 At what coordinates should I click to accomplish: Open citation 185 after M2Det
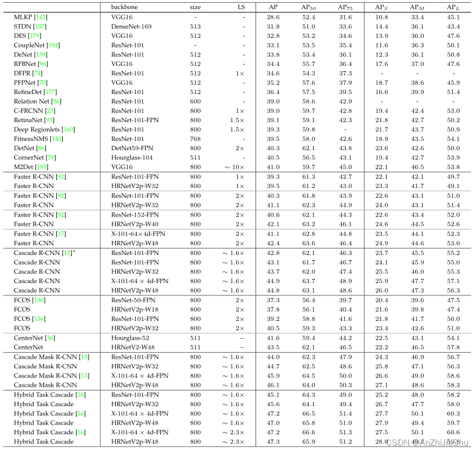(x=42, y=167)
